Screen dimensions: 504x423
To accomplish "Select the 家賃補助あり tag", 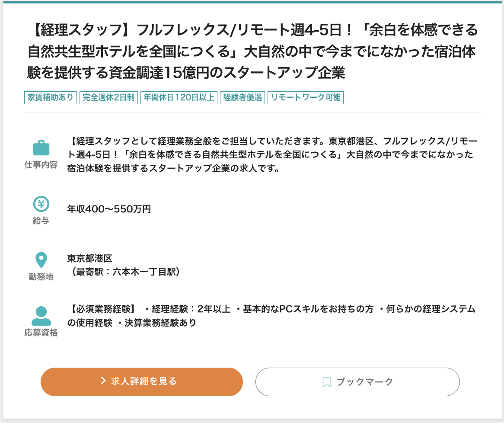I will [51, 97].
